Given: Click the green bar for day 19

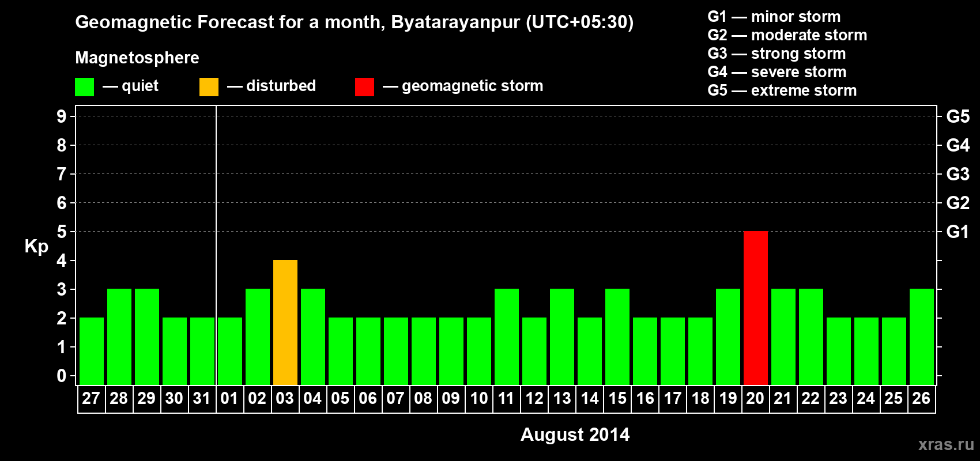Looking at the screenshot, I should (728, 337).
